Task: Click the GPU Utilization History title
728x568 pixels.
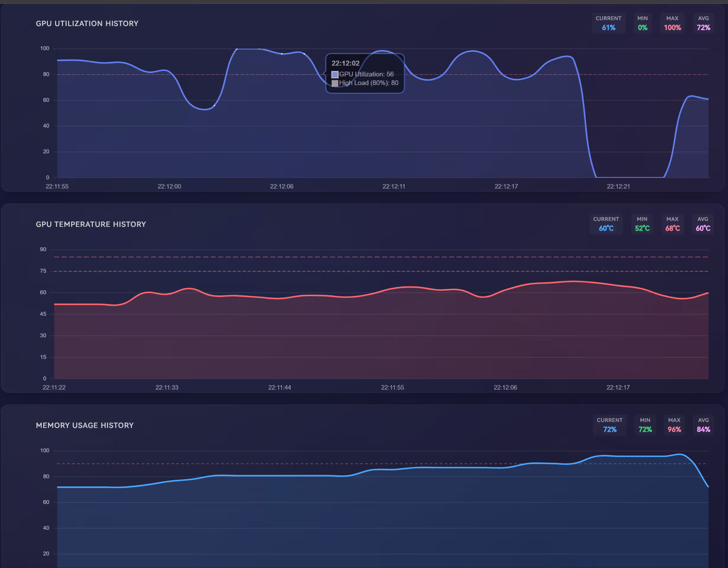Action: (x=87, y=24)
